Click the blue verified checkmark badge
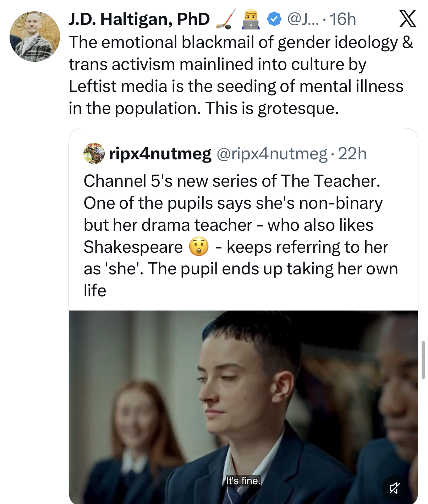The image size is (428, 504). click(x=274, y=19)
